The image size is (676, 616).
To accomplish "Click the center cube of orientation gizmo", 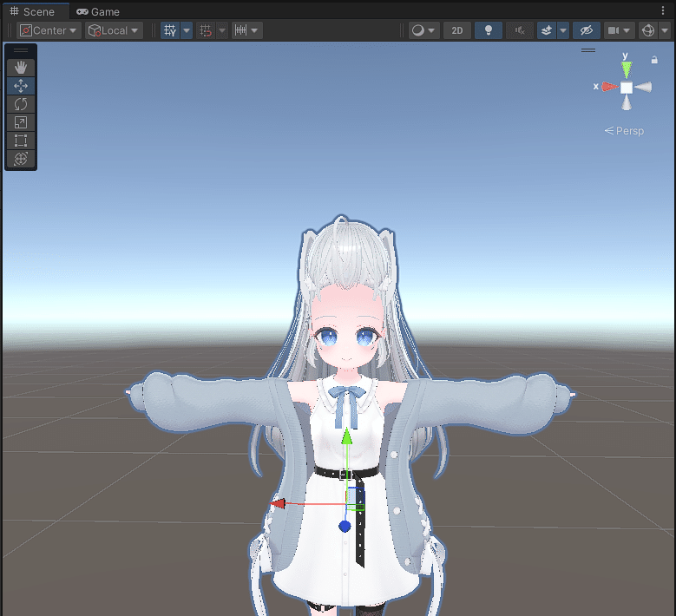I will (x=627, y=88).
